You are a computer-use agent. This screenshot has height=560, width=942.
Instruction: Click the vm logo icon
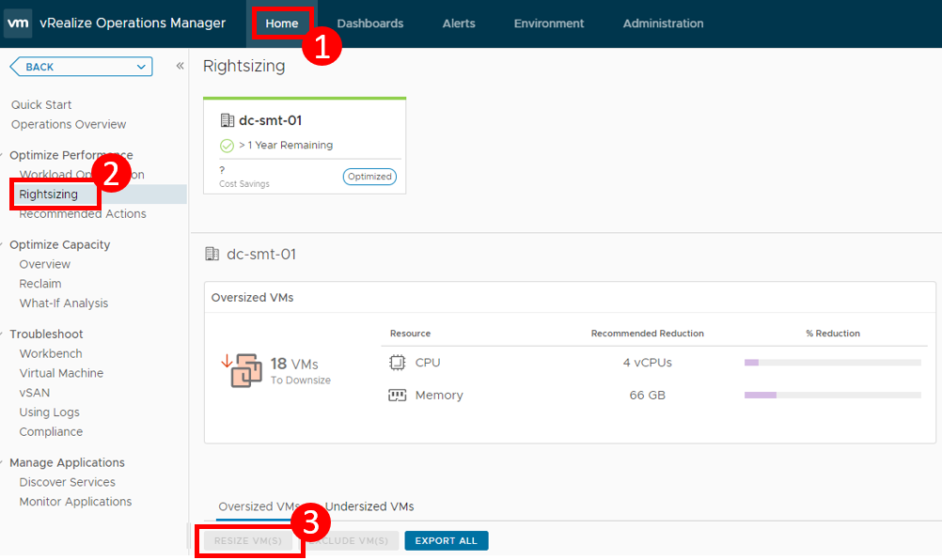point(18,23)
